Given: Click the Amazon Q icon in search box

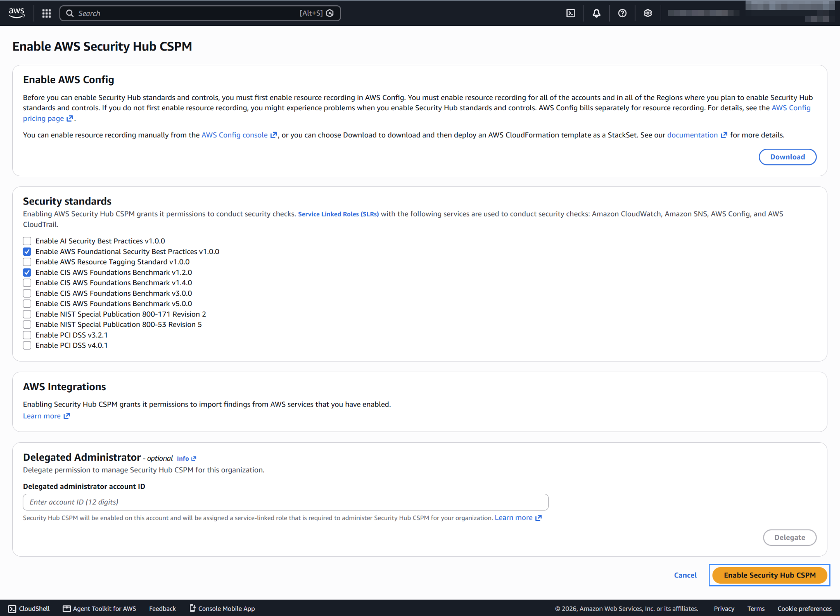Looking at the screenshot, I should pyautogui.click(x=330, y=14).
